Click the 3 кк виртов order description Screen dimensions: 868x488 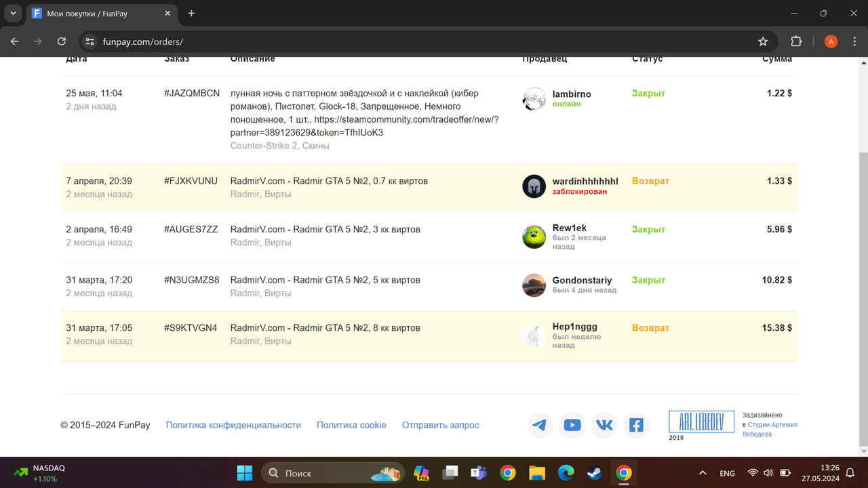point(325,229)
